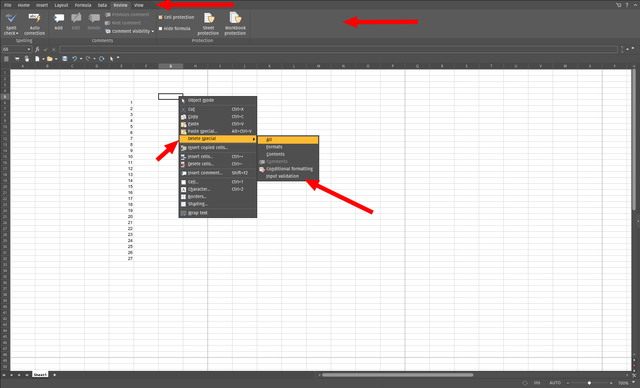
Task: Expand the Spell check dropdown arrow
Action: (x=17, y=33)
